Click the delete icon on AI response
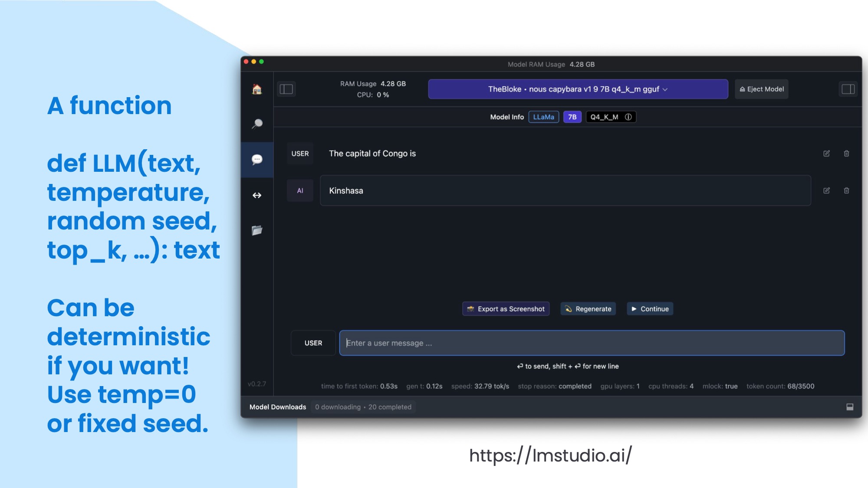Viewport: 868px width, 488px height. (847, 191)
